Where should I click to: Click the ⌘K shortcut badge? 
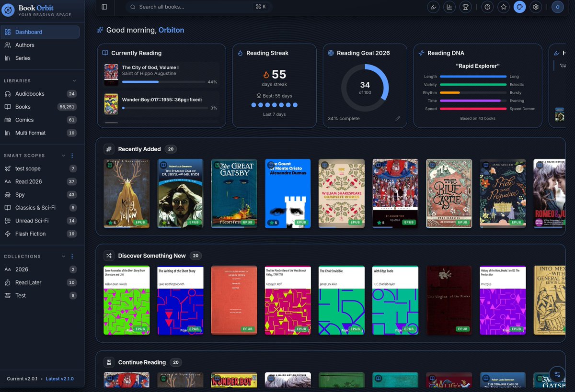click(x=261, y=7)
